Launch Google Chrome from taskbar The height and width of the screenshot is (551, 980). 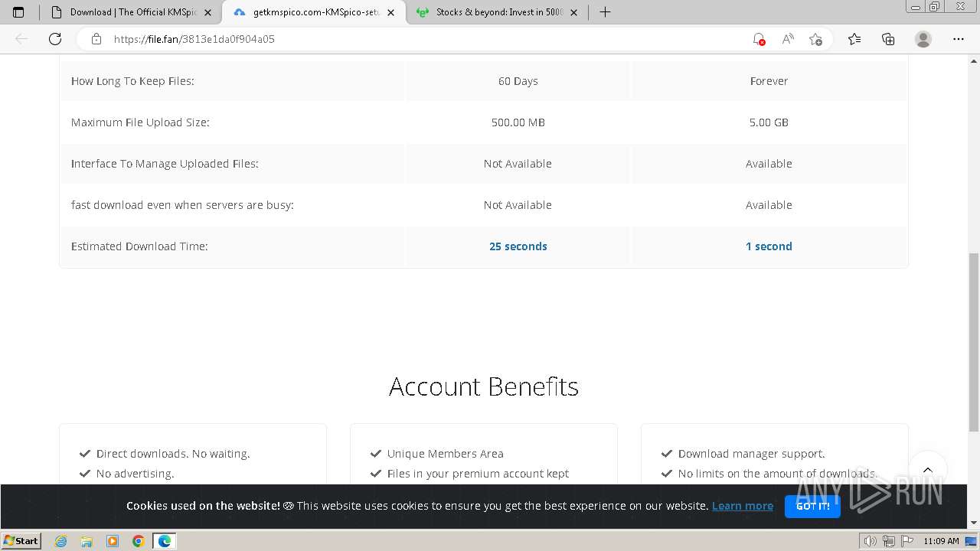[139, 541]
